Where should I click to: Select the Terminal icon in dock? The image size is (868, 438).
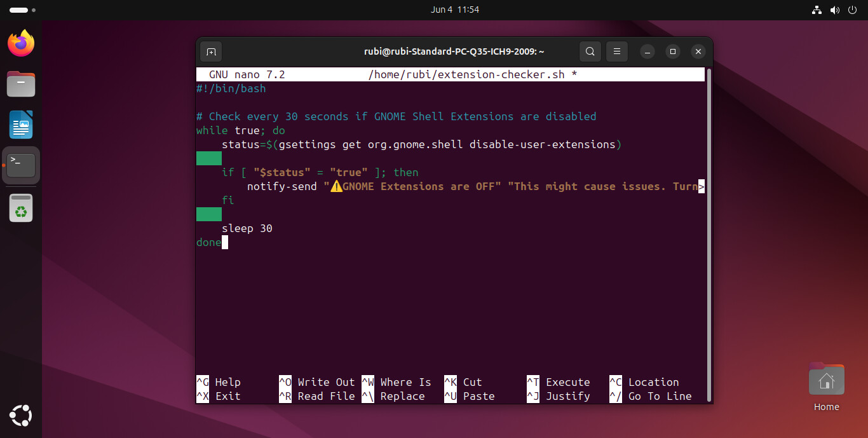click(21, 165)
